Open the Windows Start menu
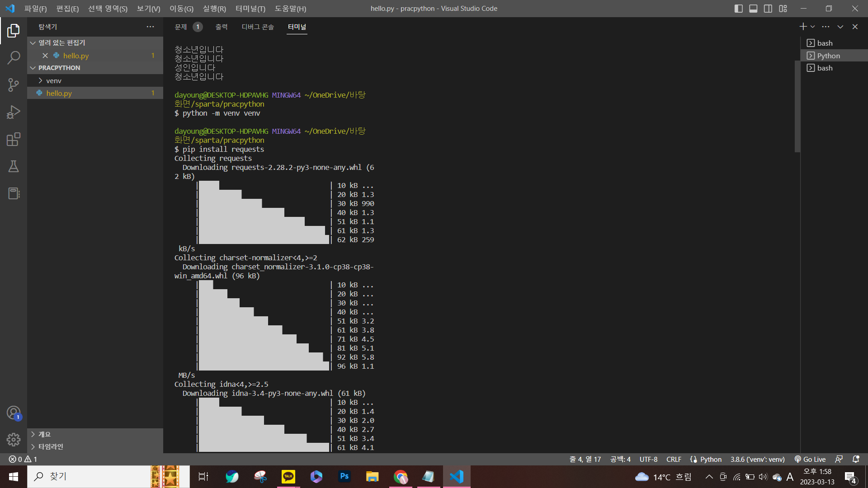 pyautogui.click(x=14, y=477)
